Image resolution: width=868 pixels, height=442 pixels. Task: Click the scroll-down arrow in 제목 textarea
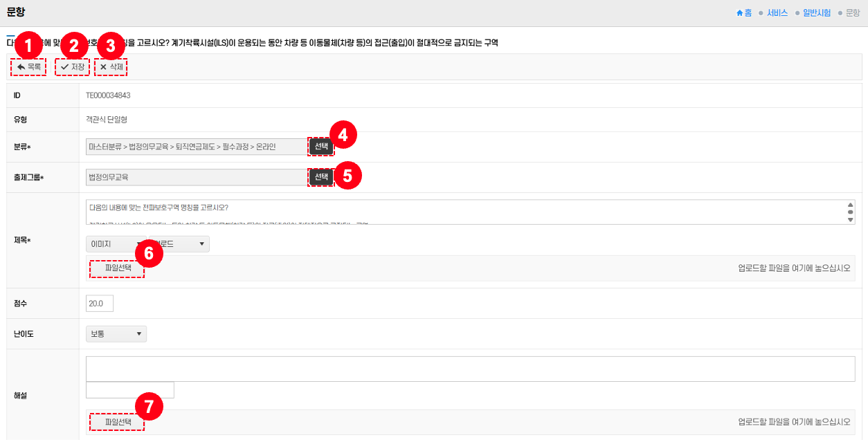[850, 219]
